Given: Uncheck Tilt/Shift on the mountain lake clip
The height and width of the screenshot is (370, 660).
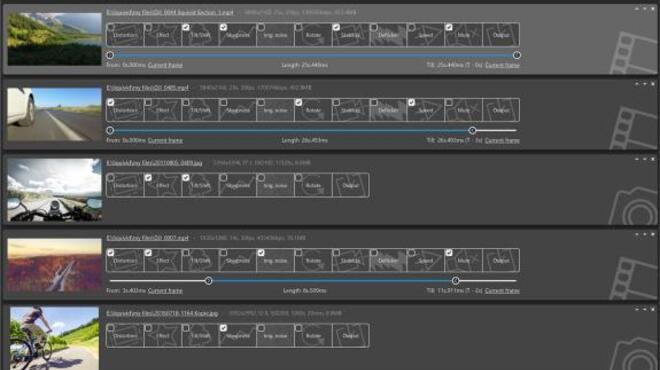Looking at the screenshot, I should (186, 27).
